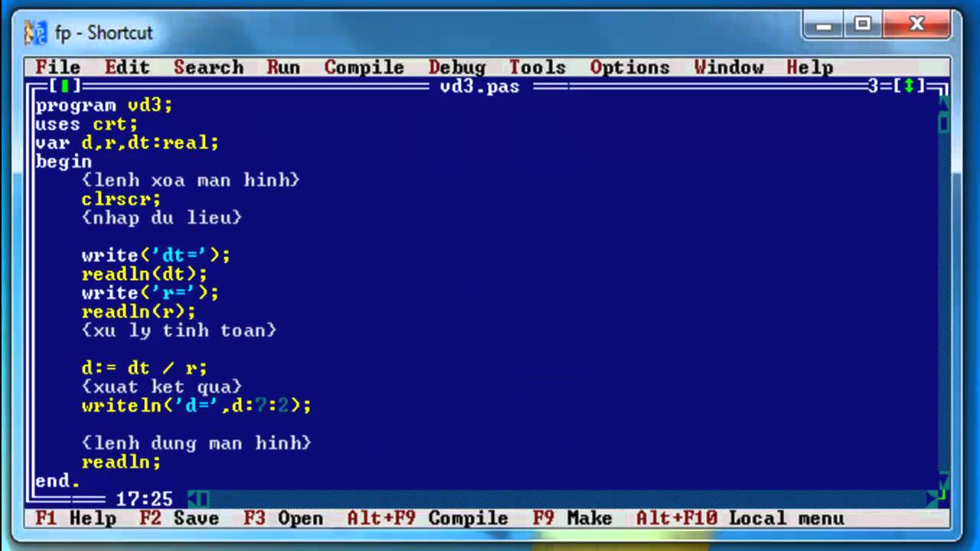Open the Help menu
The image size is (980, 551).
[x=809, y=67]
